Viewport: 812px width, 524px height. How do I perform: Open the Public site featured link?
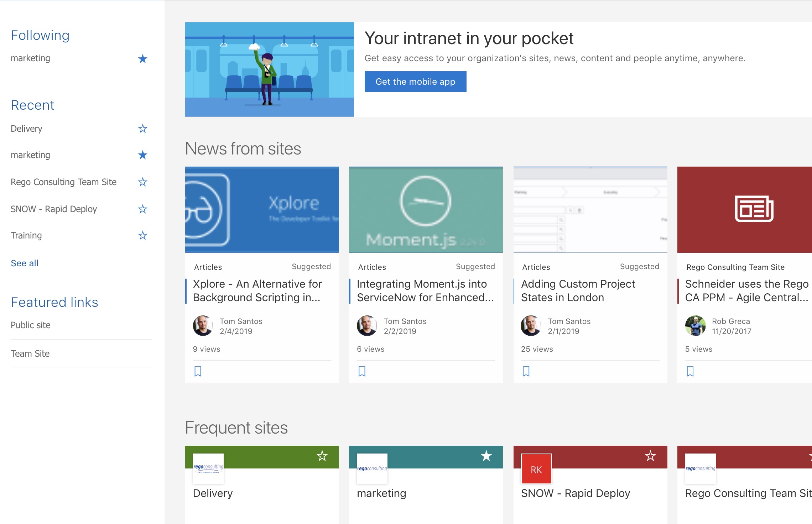[31, 325]
